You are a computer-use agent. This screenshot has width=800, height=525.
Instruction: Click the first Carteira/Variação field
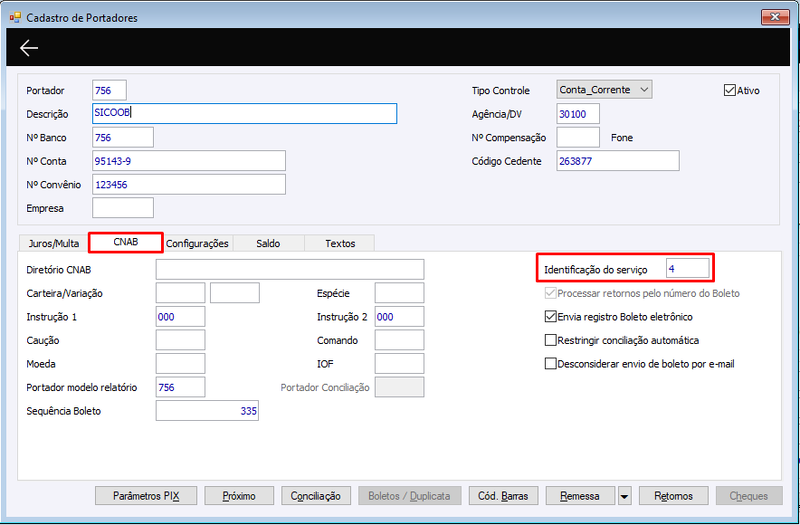click(x=181, y=293)
